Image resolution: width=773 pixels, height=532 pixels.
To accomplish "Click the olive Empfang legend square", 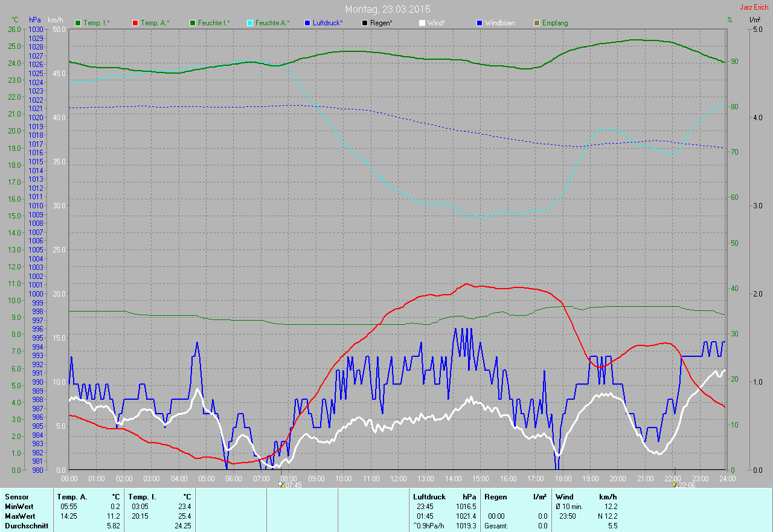I will (x=537, y=23).
